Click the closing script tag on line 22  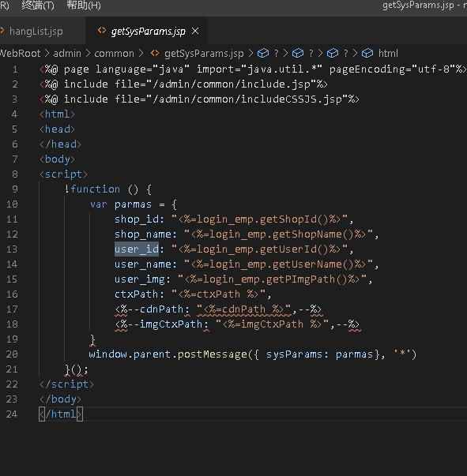tap(67, 384)
